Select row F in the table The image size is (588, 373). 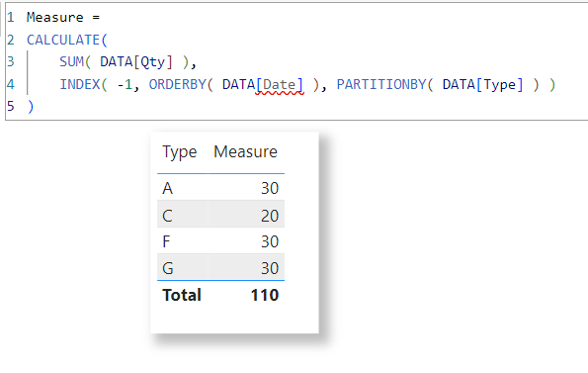(221, 241)
